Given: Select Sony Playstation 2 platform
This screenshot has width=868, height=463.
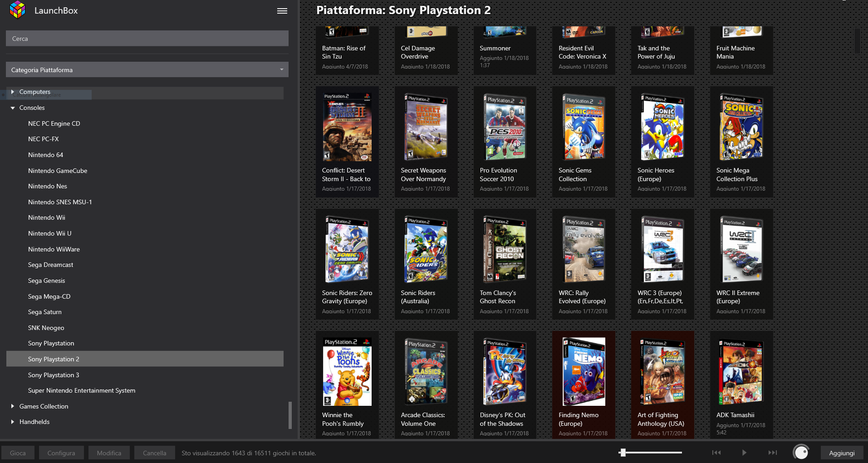Looking at the screenshot, I should 145,359.
